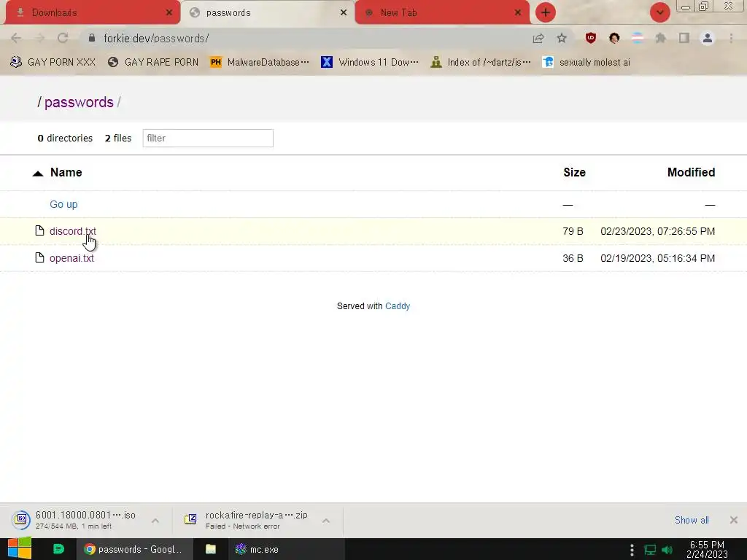Show hidden tray icons via the dots
This screenshot has width=747, height=560.
632,550
